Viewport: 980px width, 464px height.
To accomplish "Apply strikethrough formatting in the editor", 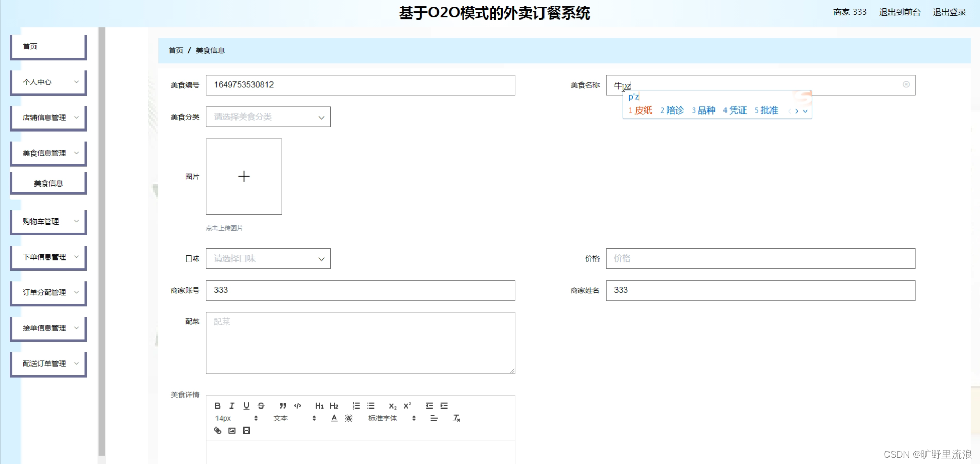I will point(261,405).
